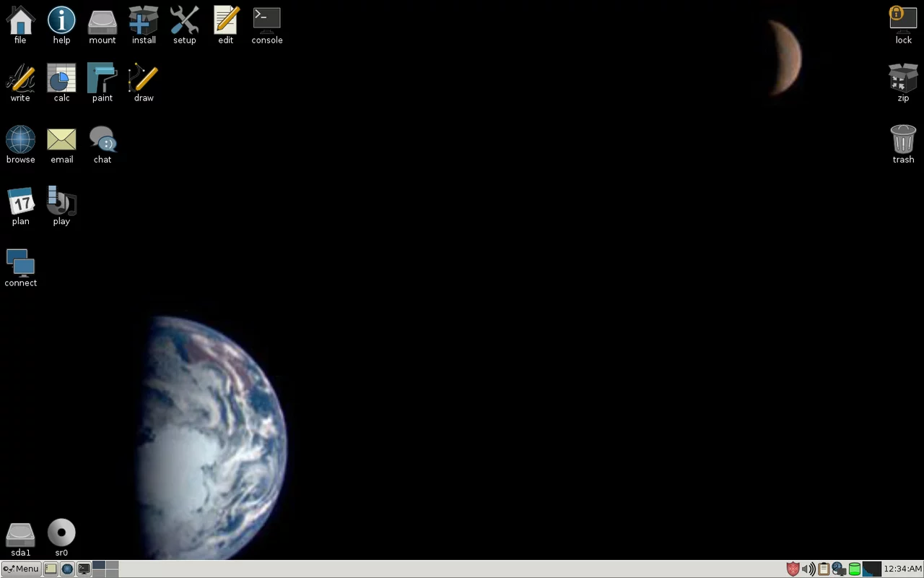Toggle the firewall shield in the tray
924x578 pixels.
(x=793, y=569)
